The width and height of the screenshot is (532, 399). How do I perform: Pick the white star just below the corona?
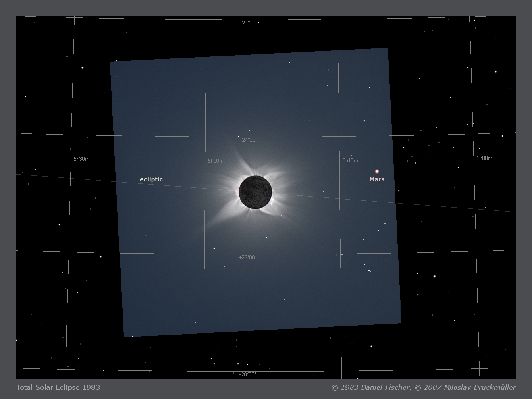tap(266, 238)
